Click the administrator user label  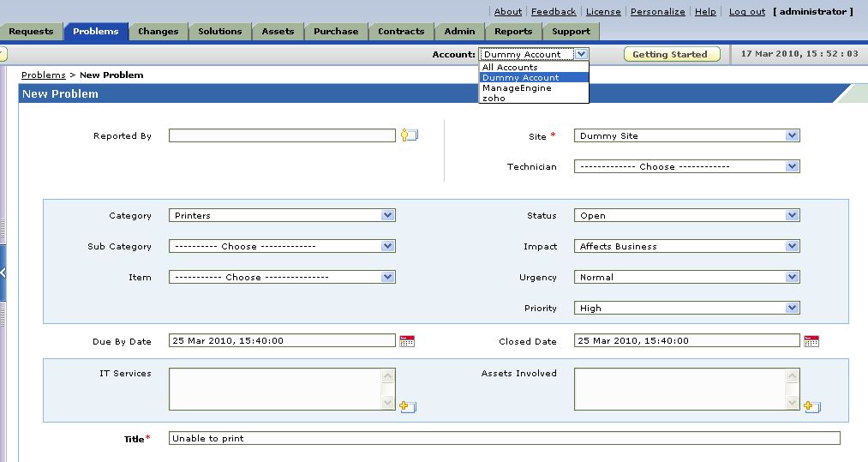812,12
